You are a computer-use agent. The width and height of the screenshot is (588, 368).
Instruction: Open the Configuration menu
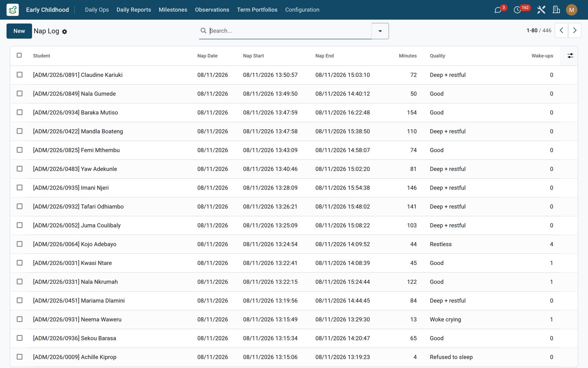pyautogui.click(x=302, y=10)
